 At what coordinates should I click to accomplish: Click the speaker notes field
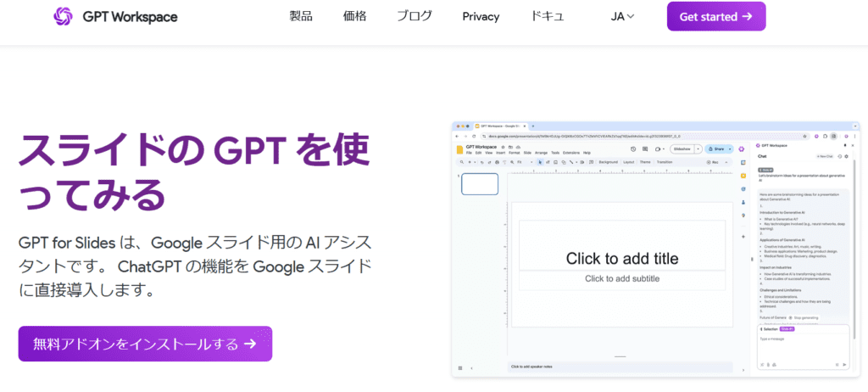[x=620, y=367]
